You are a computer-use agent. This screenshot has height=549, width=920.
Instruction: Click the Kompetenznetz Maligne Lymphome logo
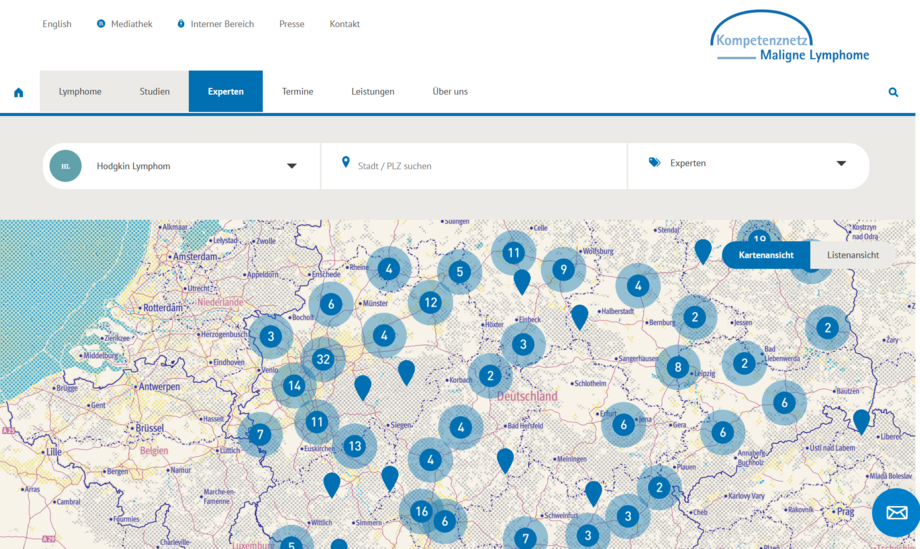coord(789,38)
